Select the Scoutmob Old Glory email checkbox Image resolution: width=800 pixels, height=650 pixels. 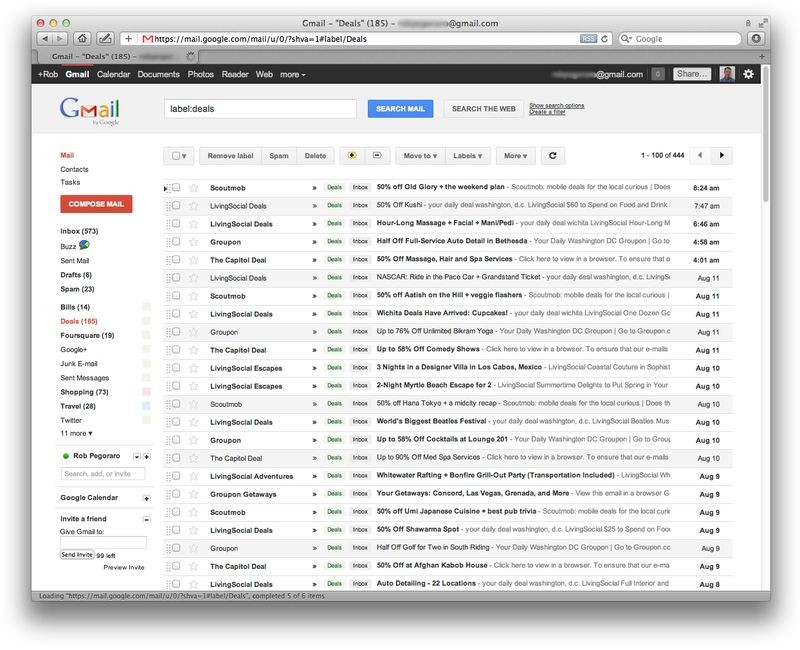[176, 187]
